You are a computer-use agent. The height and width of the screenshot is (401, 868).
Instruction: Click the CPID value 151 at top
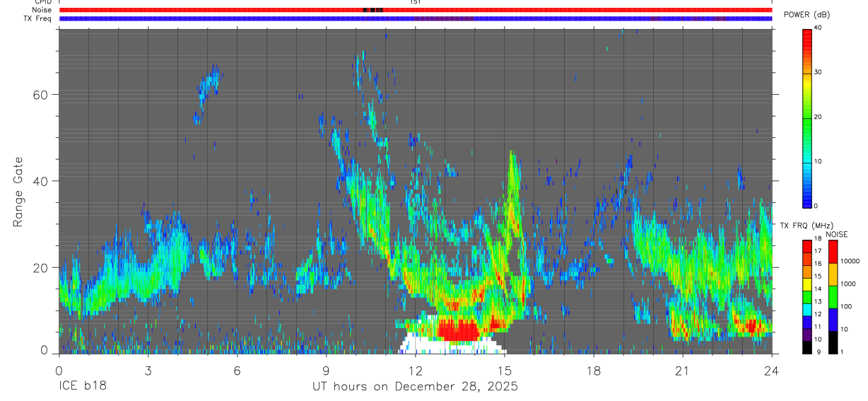[x=416, y=2]
